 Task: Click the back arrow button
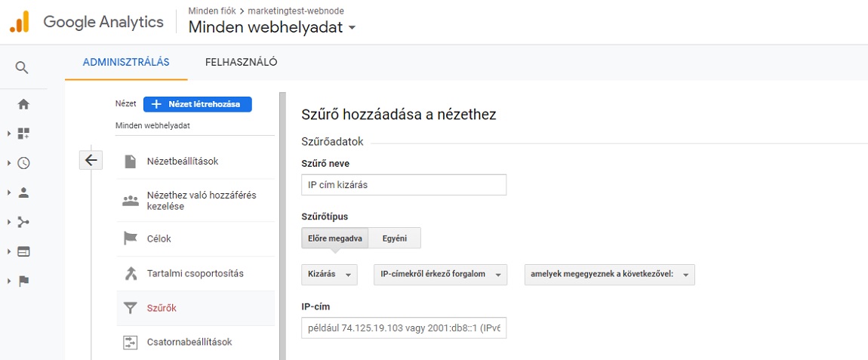point(91,160)
